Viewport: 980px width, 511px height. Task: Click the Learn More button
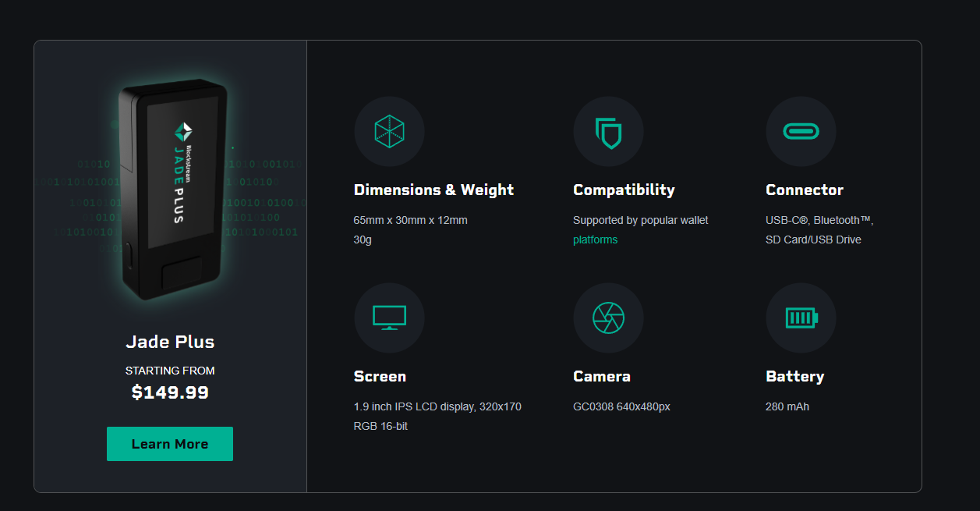click(x=170, y=444)
